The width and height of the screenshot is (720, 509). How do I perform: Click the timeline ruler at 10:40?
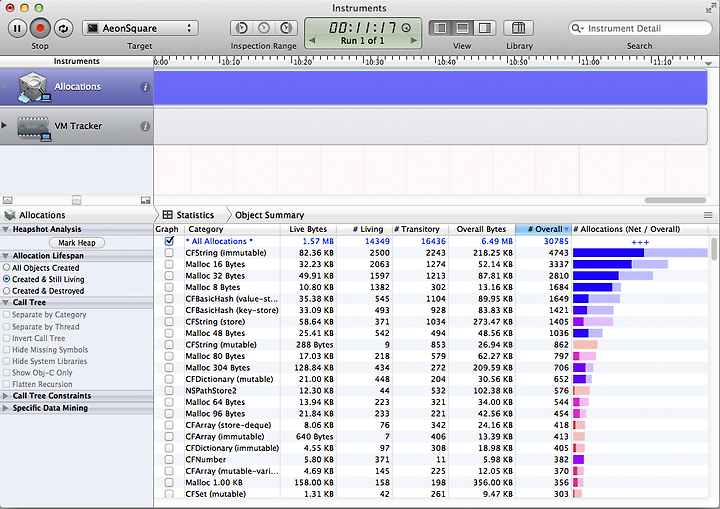pos(445,62)
